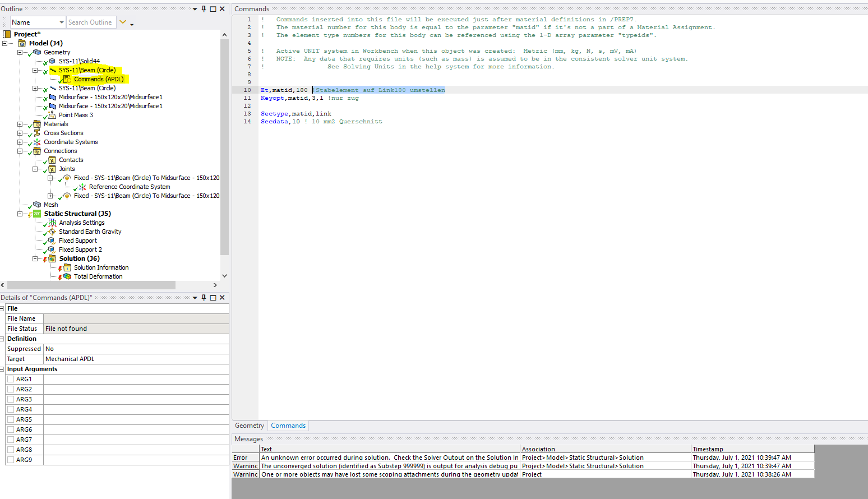
Task: Expand the Materials tree node
Action: tap(20, 124)
